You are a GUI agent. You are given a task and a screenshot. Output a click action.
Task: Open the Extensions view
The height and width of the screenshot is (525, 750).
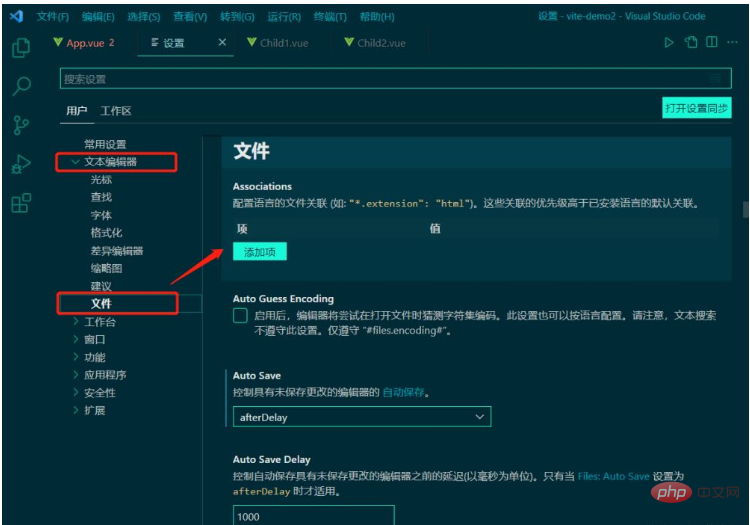21,203
